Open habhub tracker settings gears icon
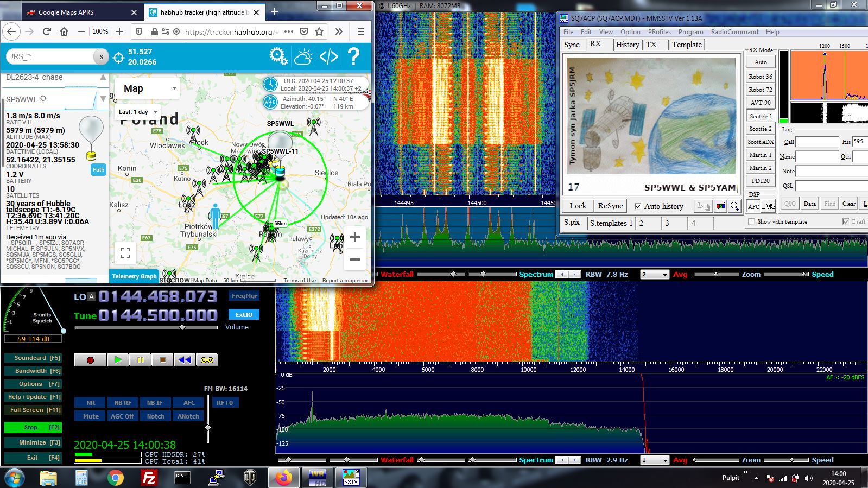Image resolution: width=868 pixels, height=488 pixels. (278, 56)
